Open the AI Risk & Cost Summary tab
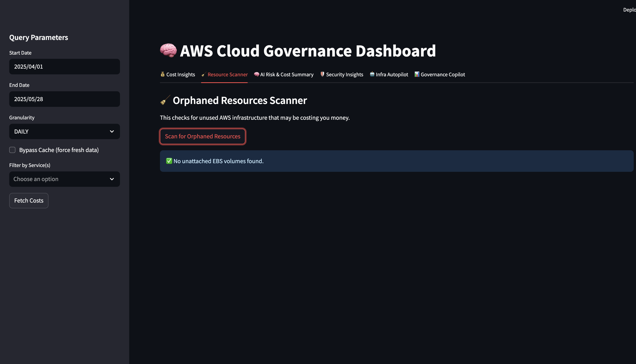This screenshot has width=636, height=364. 287,75
